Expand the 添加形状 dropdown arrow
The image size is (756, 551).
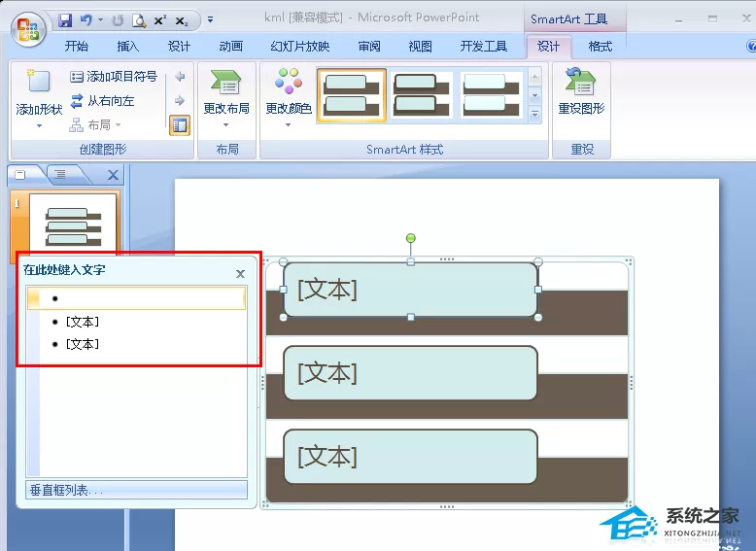coord(39,125)
